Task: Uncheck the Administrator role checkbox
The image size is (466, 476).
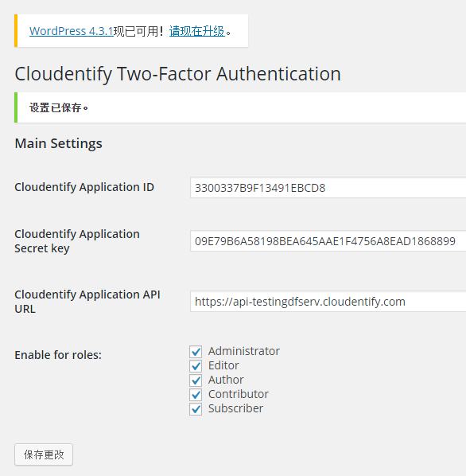Action: pos(196,352)
